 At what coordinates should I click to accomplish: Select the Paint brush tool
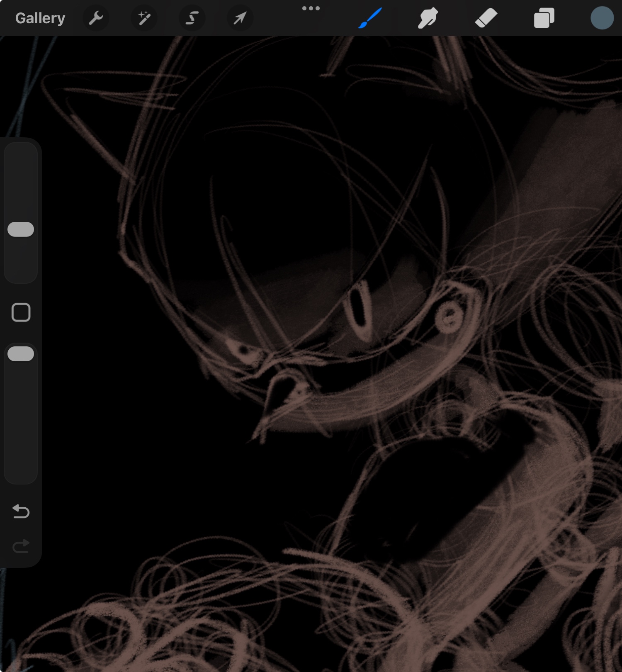click(370, 18)
